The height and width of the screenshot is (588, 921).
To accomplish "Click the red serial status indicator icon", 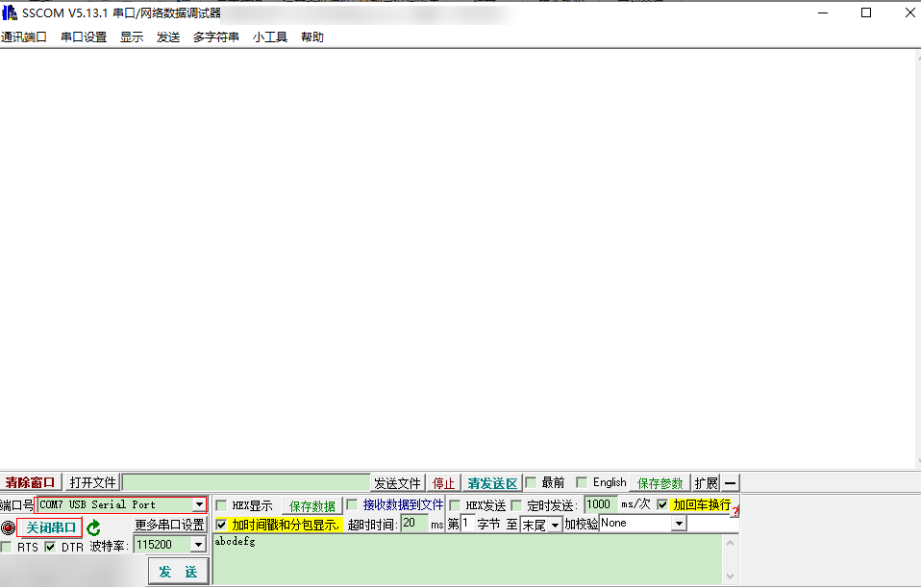I will coord(8,527).
